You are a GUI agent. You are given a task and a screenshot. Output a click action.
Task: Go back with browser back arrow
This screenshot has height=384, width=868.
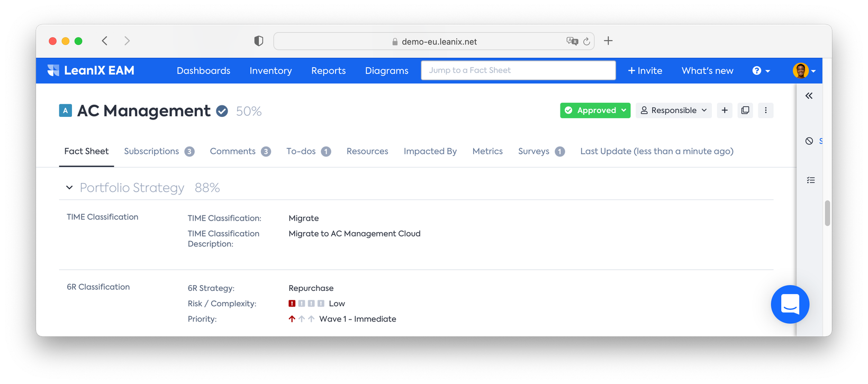[x=105, y=41]
